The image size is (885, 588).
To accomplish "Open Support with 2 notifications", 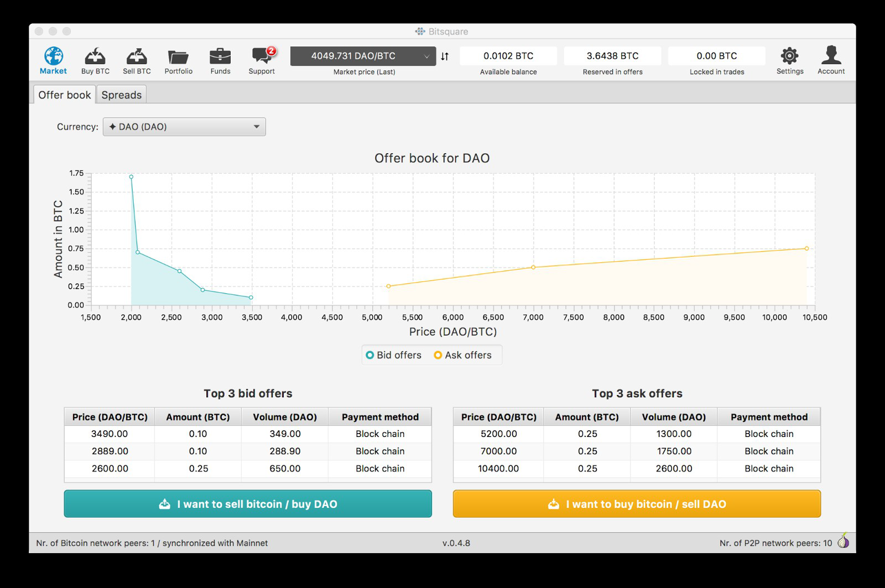I will (x=262, y=56).
